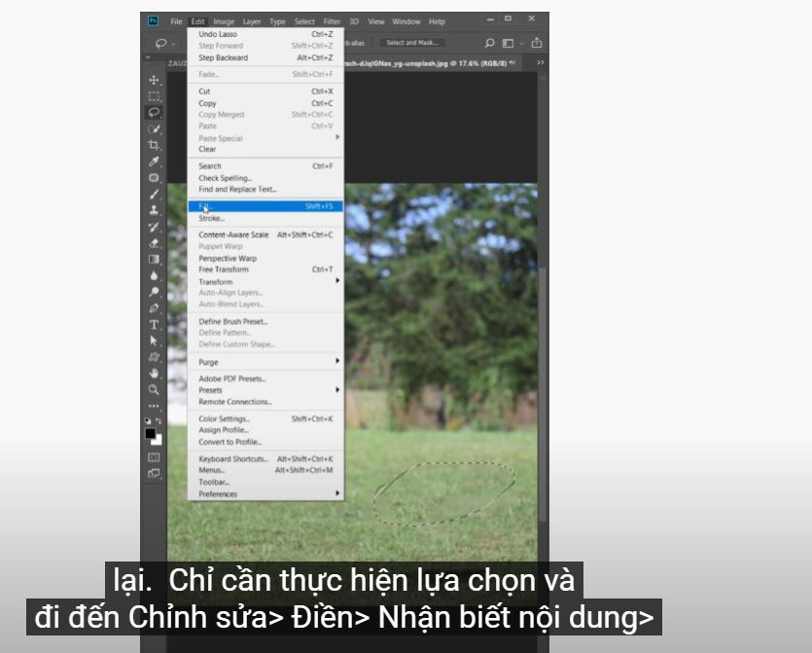Screen dimensions: 812x653
Task: Select the Eyedropper tool
Action: tap(154, 162)
